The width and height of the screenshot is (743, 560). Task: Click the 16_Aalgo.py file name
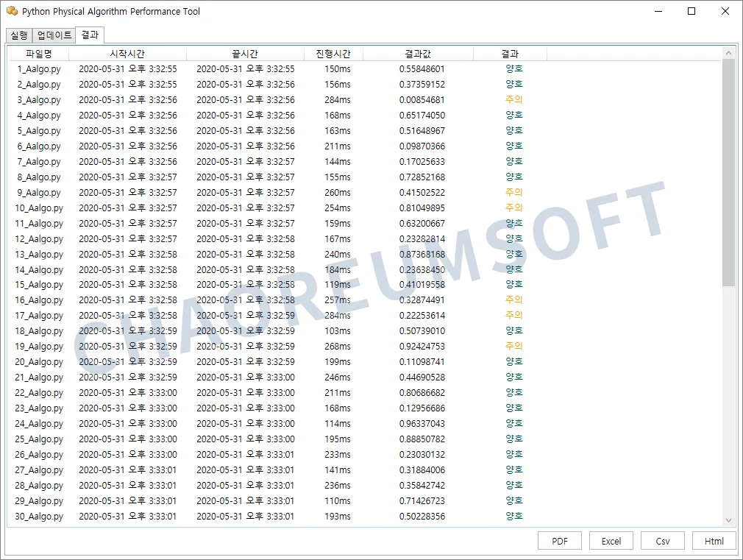39,300
